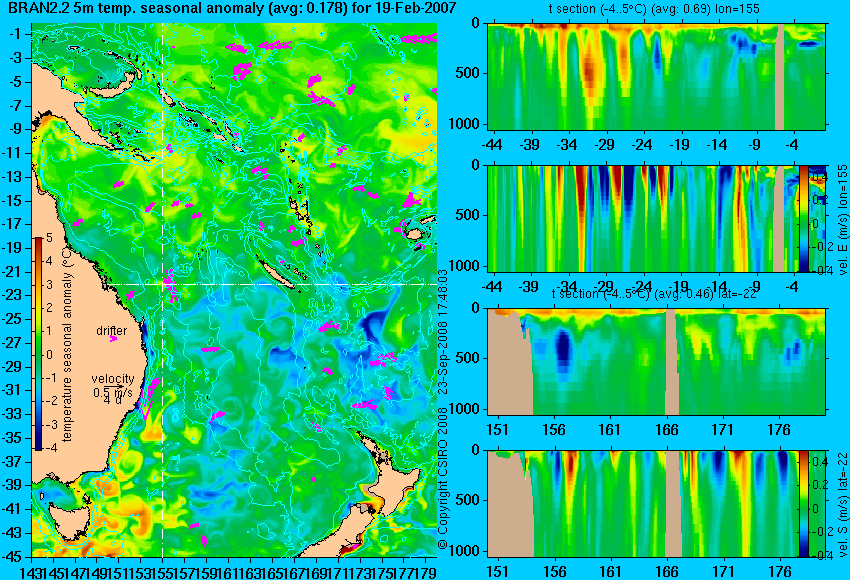
Task: Click the '-45' latitude tick on the main map
Action: [x=13, y=556]
